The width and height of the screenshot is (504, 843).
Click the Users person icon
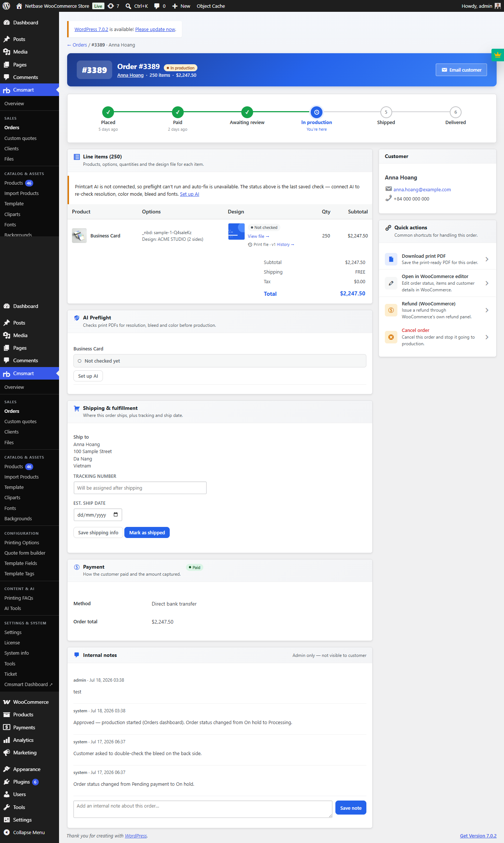tap(7, 794)
